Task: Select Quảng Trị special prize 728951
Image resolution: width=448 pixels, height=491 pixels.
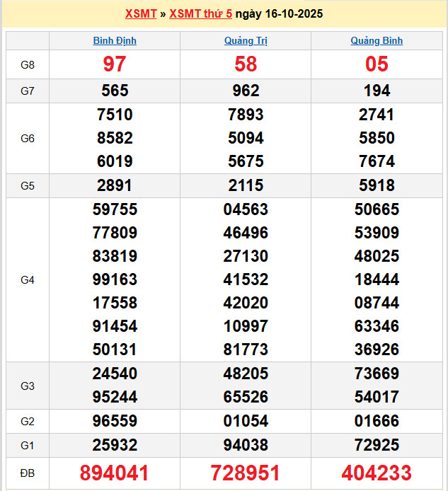Action: (x=246, y=473)
